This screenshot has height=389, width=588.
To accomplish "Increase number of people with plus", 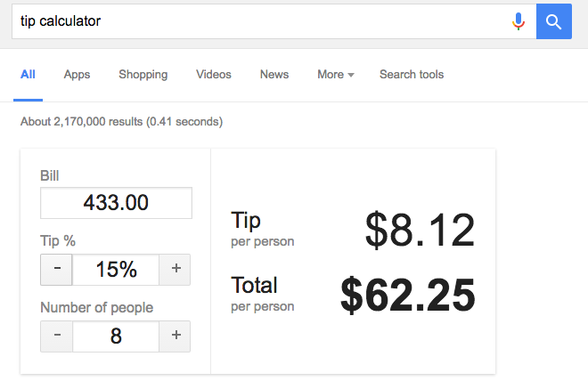I will [176, 336].
